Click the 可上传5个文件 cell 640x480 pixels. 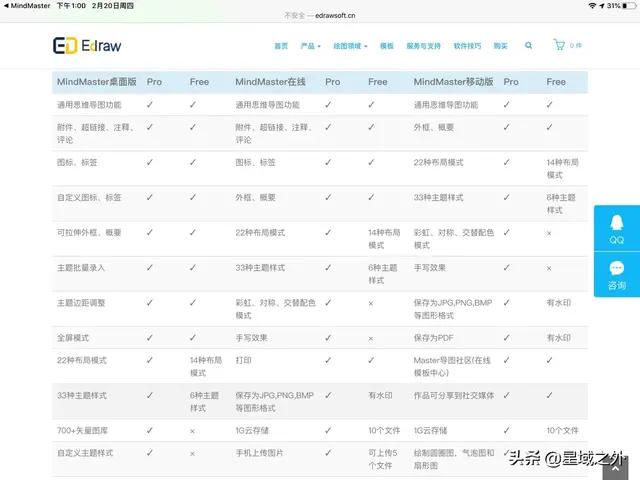pyautogui.click(x=382, y=459)
